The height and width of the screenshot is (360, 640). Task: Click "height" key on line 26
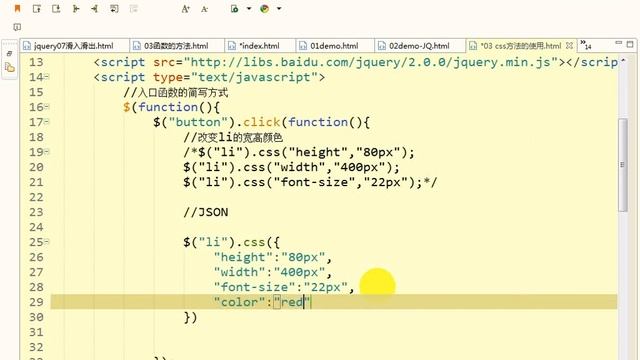[x=243, y=257]
